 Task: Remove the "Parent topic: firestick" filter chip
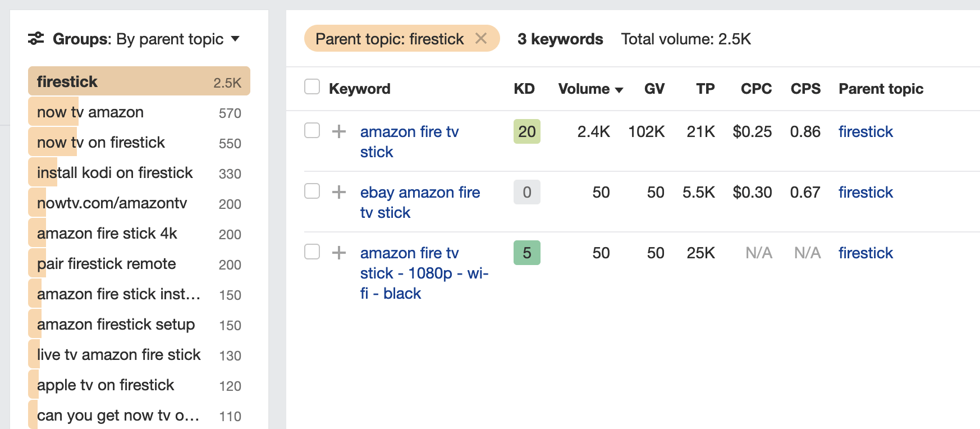tap(482, 39)
